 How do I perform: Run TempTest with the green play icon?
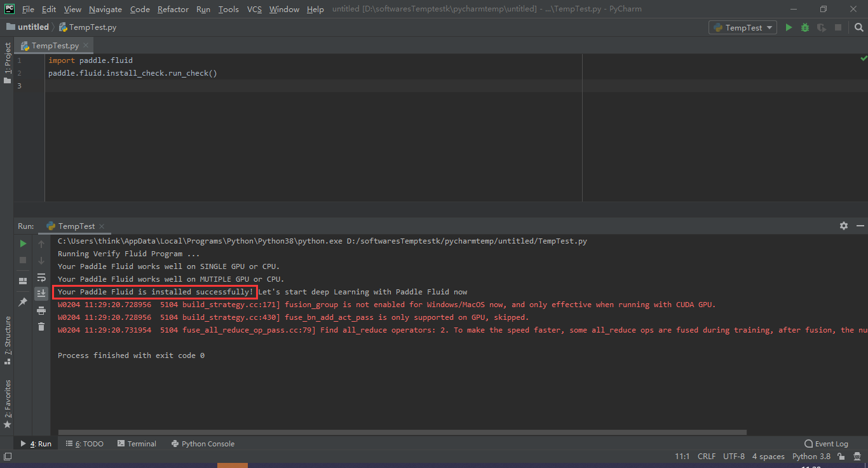coord(789,27)
